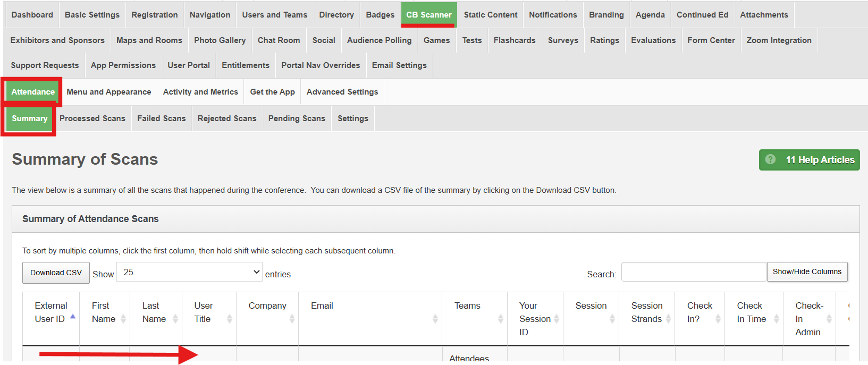Viewport: 868px width, 365px height.
Task: Open Show/Hide Columns selector
Action: pos(807,271)
